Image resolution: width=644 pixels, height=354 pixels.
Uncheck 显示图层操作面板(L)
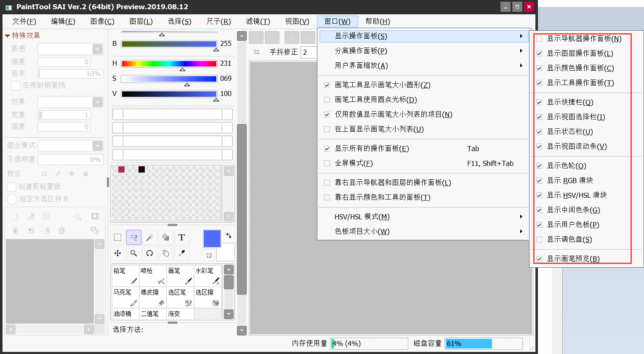(x=539, y=53)
